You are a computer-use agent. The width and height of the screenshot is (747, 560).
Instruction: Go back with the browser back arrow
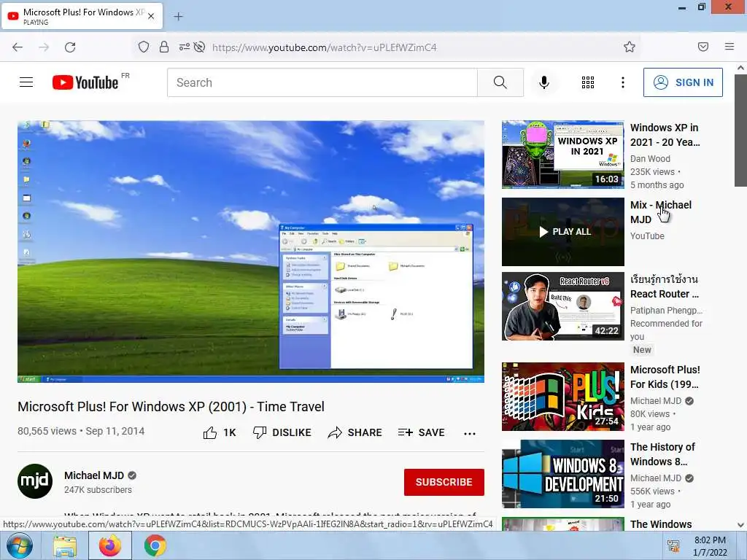click(x=18, y=47)
